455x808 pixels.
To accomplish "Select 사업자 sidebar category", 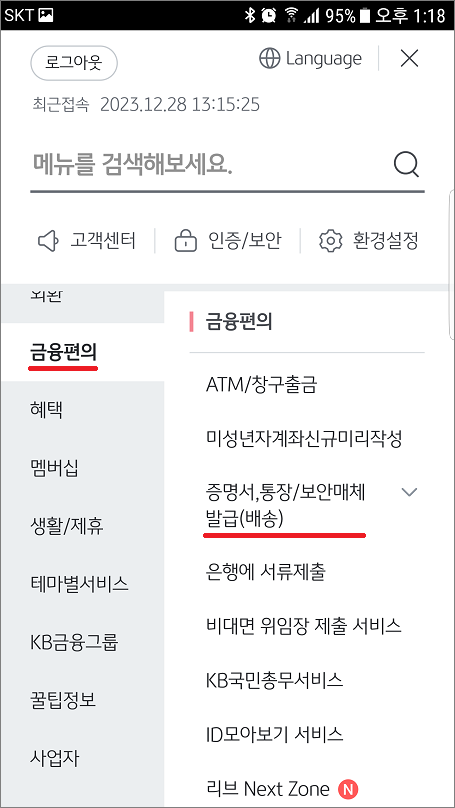I will [54, 758].
